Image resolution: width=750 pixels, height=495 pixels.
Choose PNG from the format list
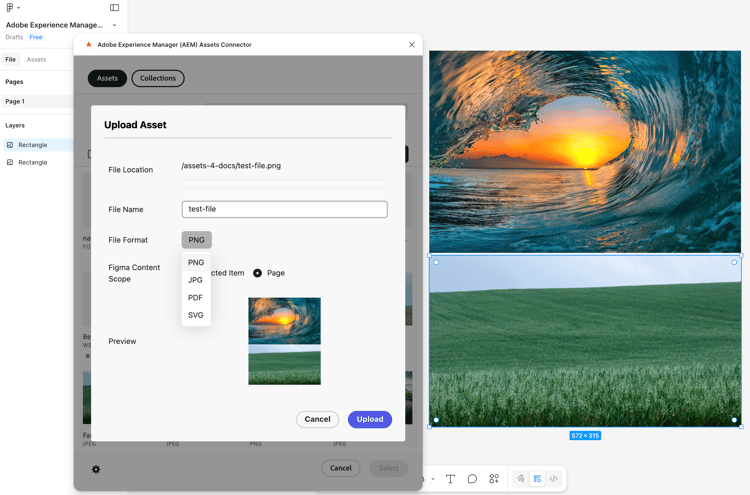pos(196,263)
